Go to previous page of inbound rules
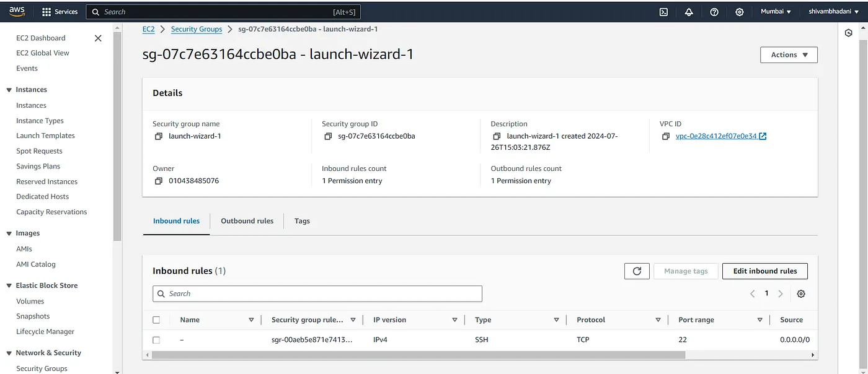Viewport: 868px width, 374px height. (752, 294)
